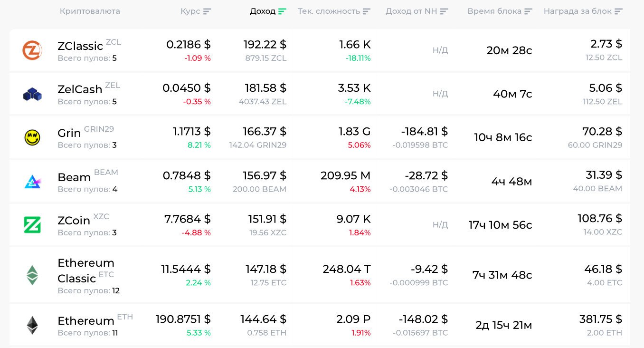Open the ZClassic coin name link

80,46
